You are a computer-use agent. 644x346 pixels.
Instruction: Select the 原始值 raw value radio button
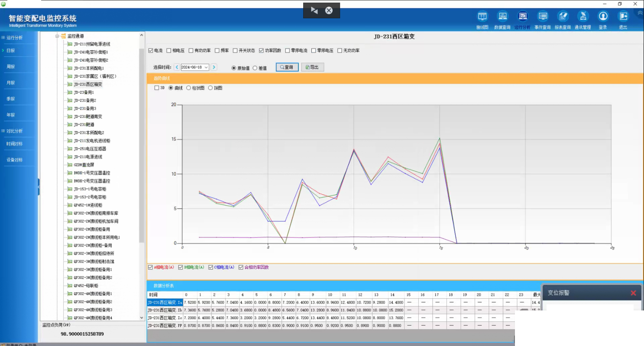pos(234,68)
